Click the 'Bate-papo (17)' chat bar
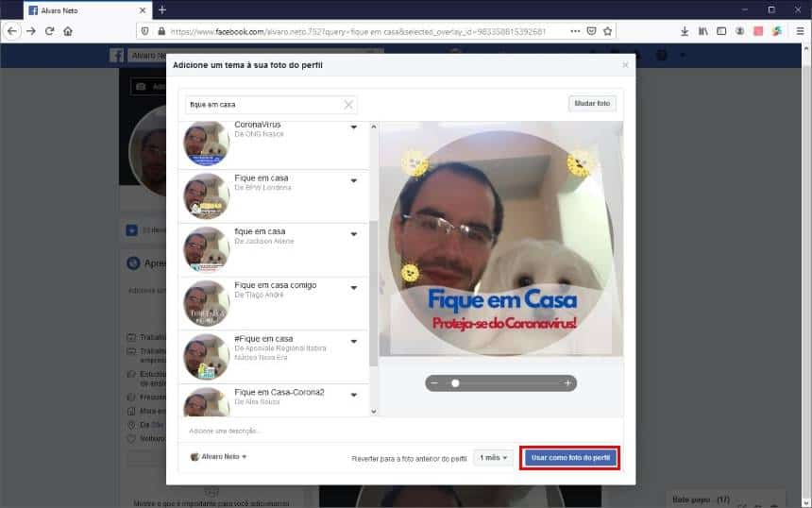 (725, 500)
